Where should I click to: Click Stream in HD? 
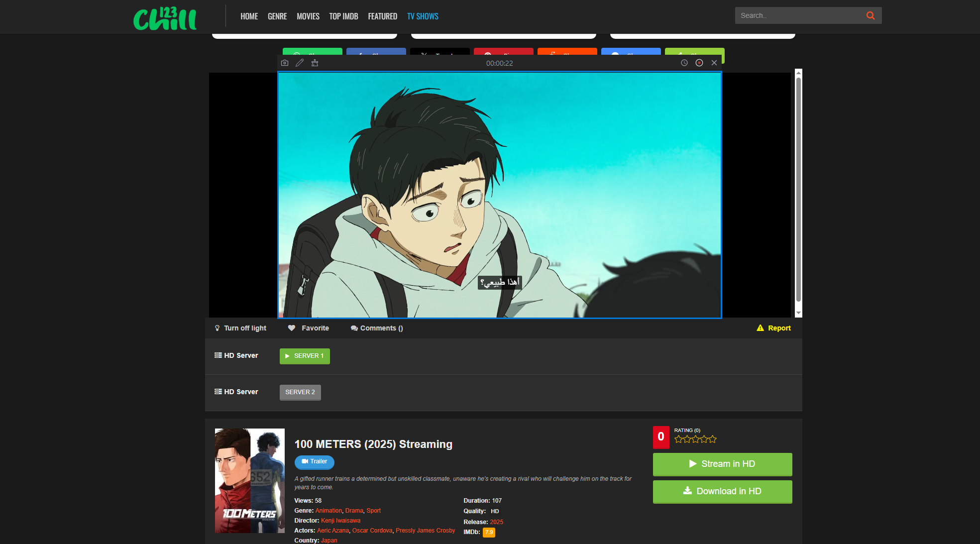pos(722,464)
